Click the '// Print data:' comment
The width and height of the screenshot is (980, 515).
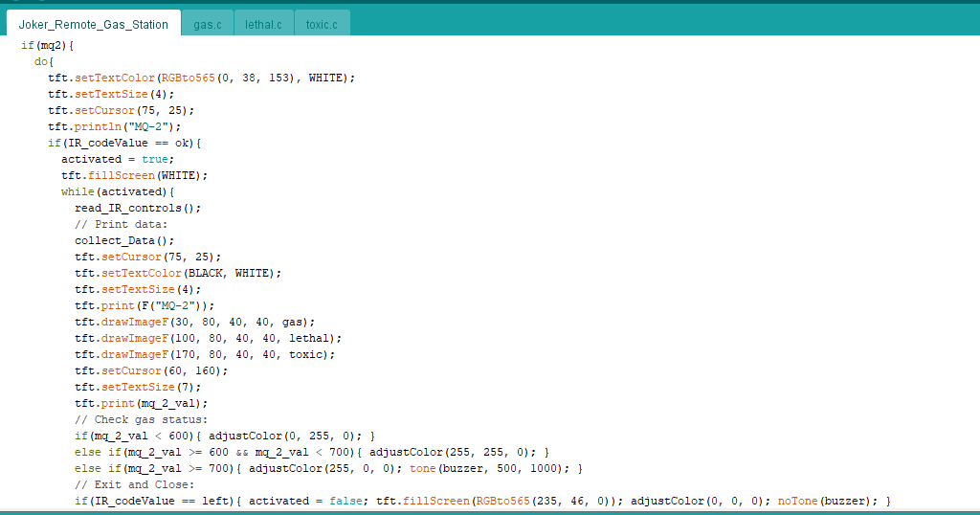[x=121, y=224]
